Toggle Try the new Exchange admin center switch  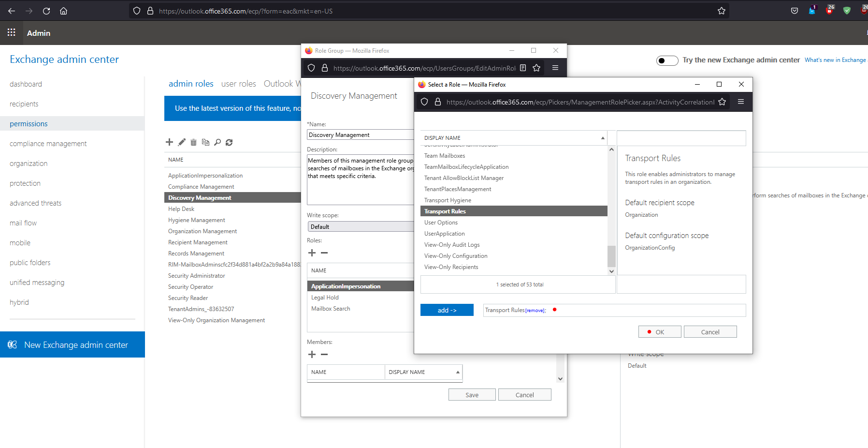[x=667, y=60]
